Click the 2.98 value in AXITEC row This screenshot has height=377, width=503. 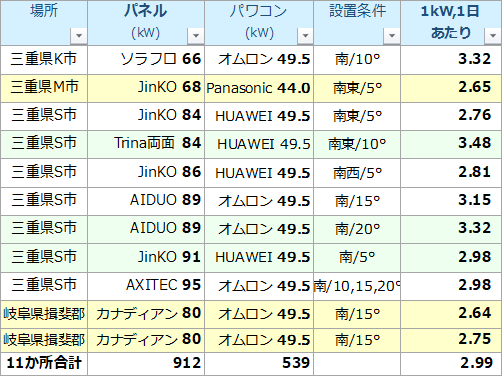[451, 286]
